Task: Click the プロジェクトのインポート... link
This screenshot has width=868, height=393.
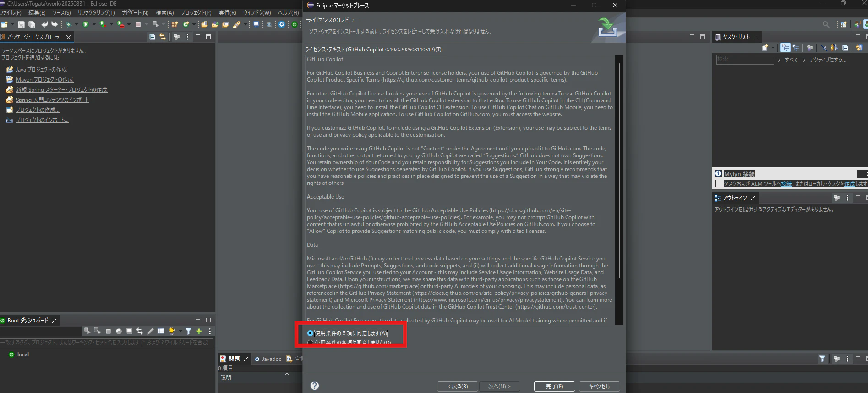Action: tap(42, 120)
